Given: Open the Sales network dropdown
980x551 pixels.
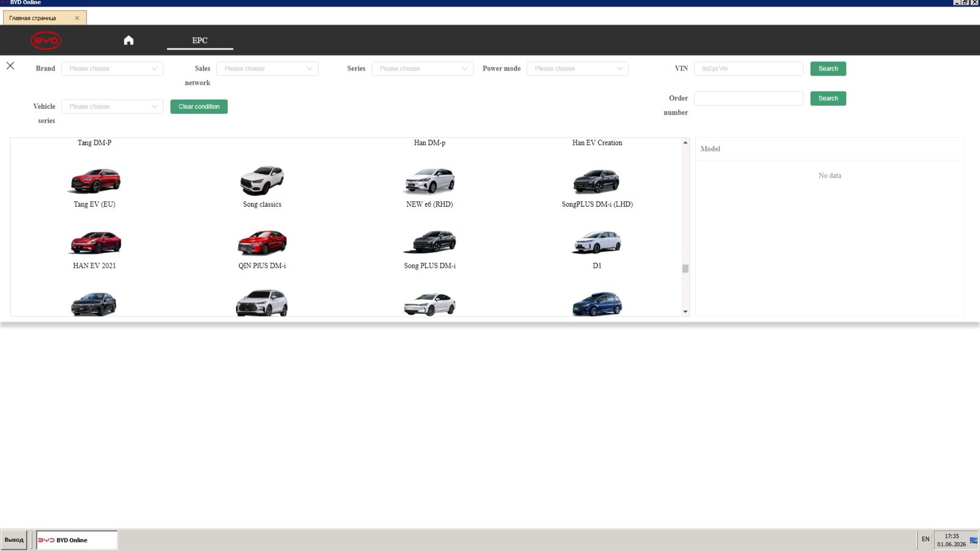Looking at the screenshot, I should [x=267, y=69].
